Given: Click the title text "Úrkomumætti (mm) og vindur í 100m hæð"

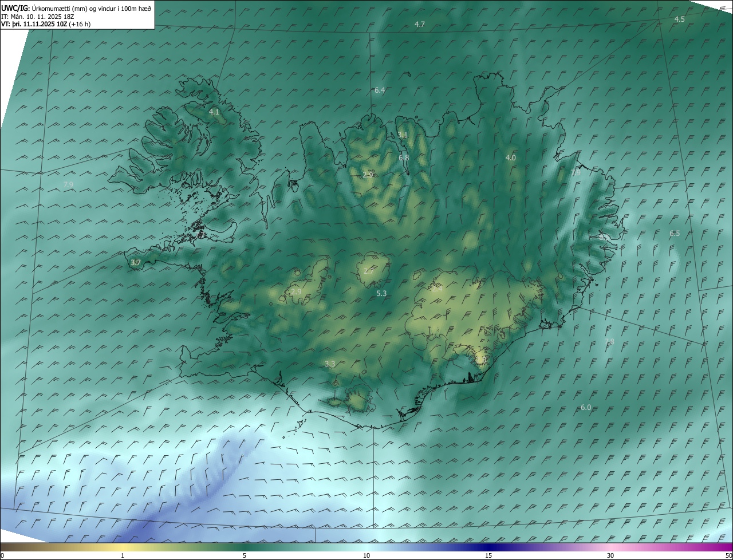Looking at the screenshot, I should pos(91,8).
